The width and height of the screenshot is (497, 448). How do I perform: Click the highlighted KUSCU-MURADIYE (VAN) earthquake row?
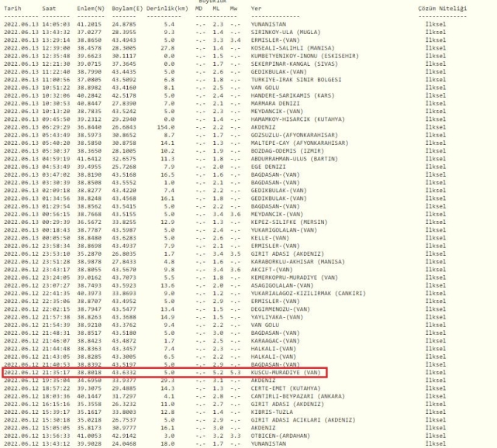(281, 372)
